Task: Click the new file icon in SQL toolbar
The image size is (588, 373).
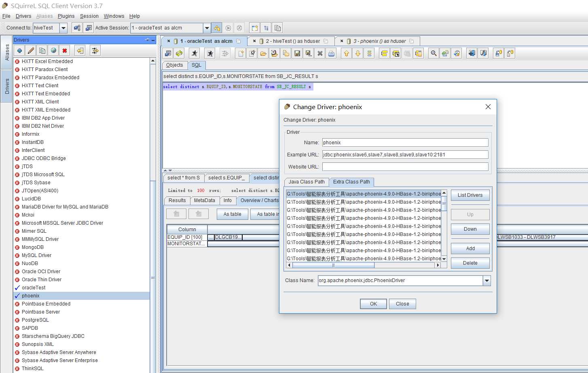Action: click(x=241, y=53)
